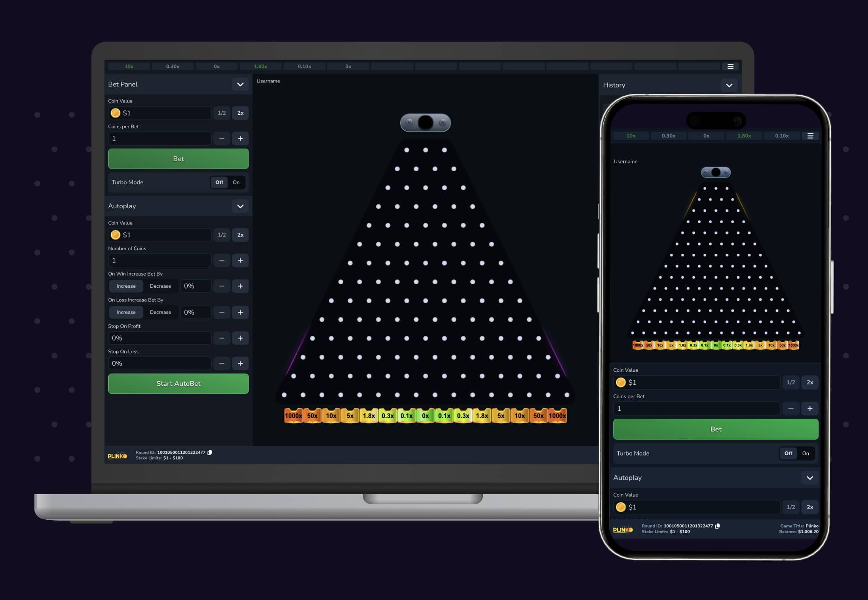Select the 10x chip in the results bar
Image resolution: width=868 pixels, height=600 pixels.
[x=129, y=66]
